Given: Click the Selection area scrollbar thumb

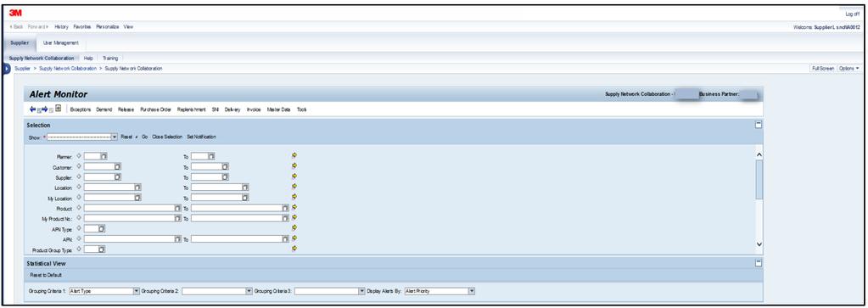Looking at the screenshot, I should click(759, 180).
